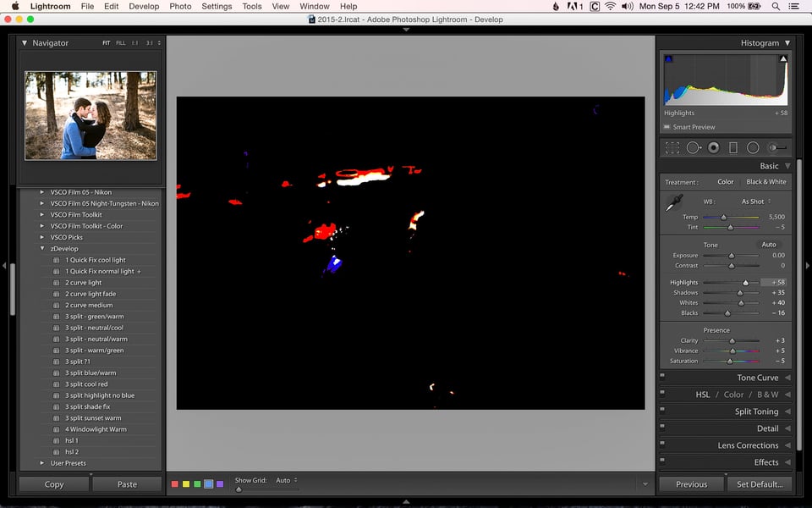Viewport: 812px width, 508px height.
Task: Click Auto tone button
Action: click(x=769, y=245)
